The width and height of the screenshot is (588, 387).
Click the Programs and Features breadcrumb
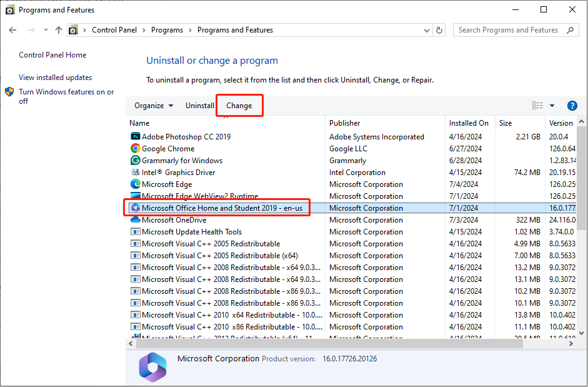[x=235, y=30]
